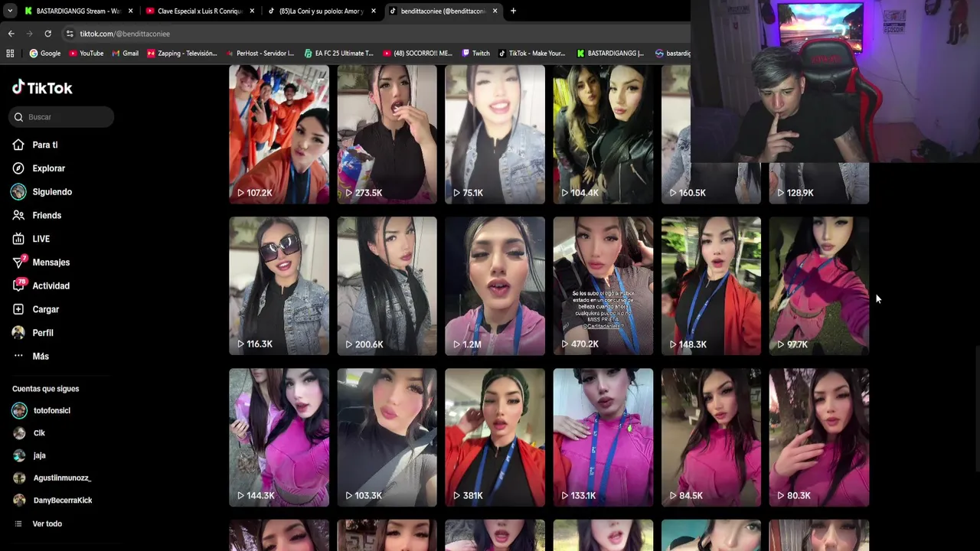Open Friends page
Image resolution: width=980 pixels, height=551 pixels.
coord(37,216)
